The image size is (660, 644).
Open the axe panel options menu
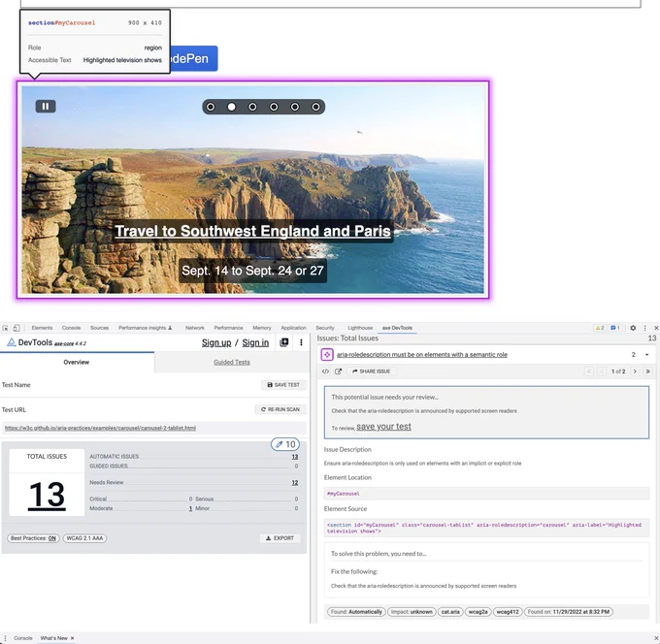click(301, 342)
